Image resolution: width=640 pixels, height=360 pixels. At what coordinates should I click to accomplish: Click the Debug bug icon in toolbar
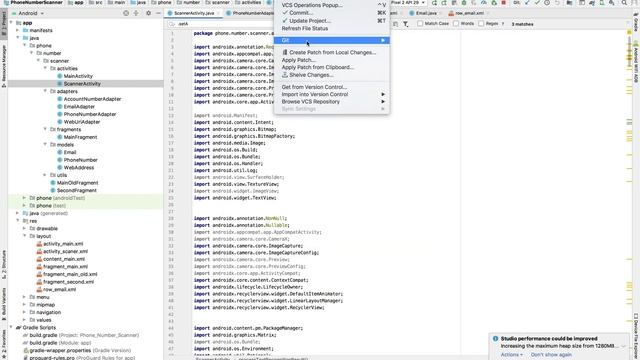coord(464,3)
